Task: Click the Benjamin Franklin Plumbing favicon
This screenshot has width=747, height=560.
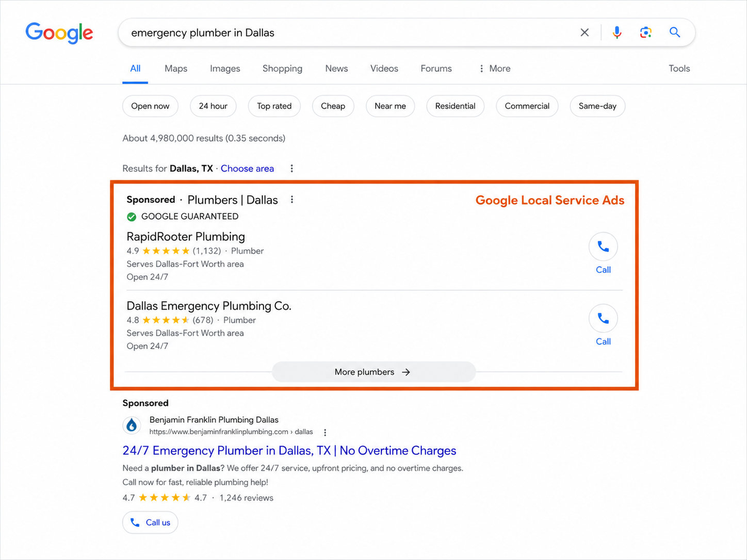Action: point(132,425)
